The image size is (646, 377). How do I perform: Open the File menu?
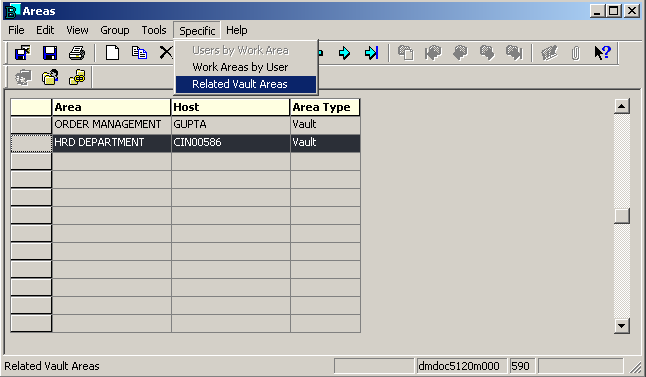16,30
